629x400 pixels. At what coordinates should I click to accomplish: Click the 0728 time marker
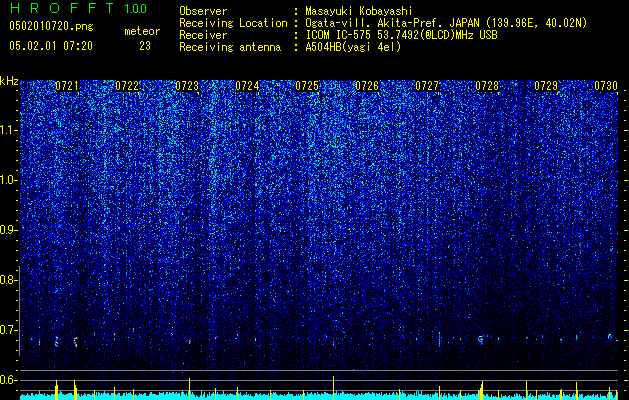click(487, 86)
